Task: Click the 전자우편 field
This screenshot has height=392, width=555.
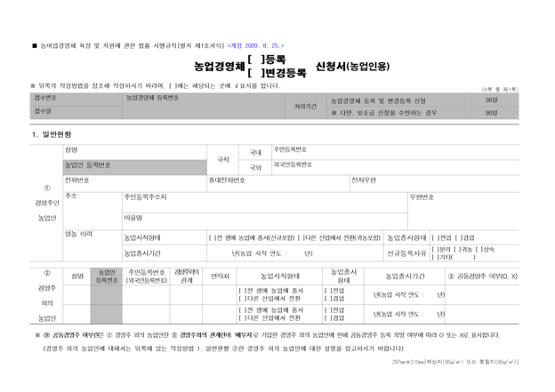Action: click(435, 184)
